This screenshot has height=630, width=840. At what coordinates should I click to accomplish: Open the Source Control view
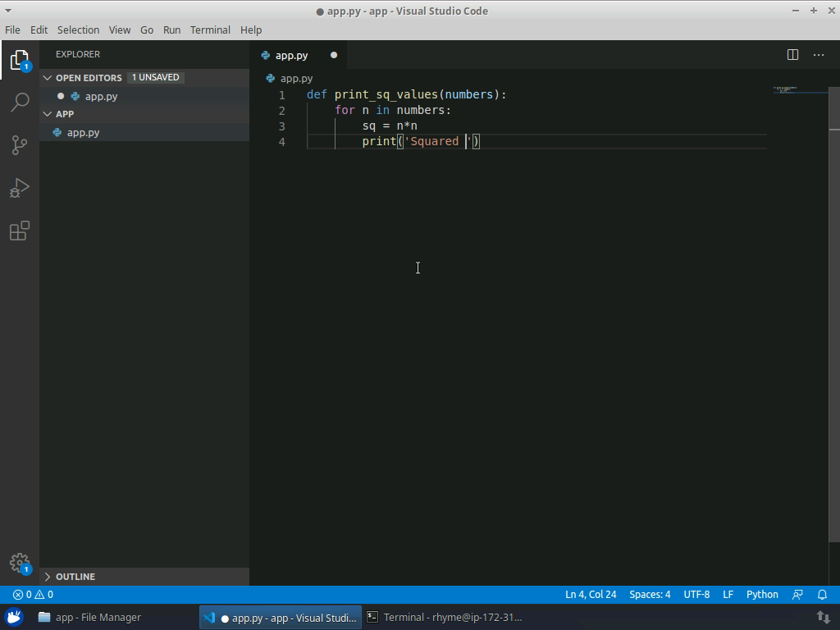tap(19, 145)
